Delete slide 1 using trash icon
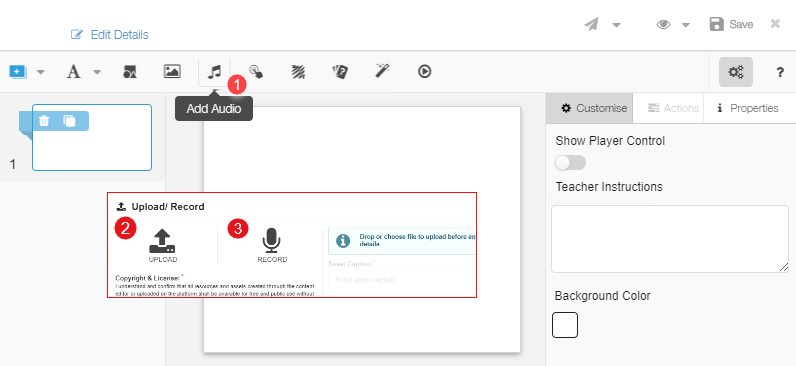 44,121
